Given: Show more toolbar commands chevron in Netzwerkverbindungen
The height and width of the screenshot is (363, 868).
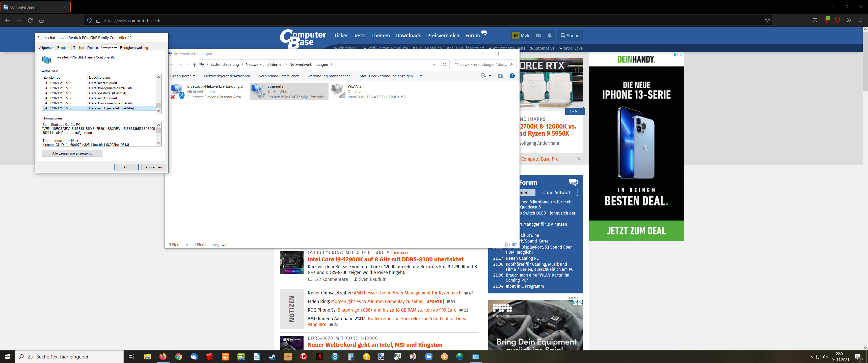Looking at the screenshot, I should click(421, 76).
